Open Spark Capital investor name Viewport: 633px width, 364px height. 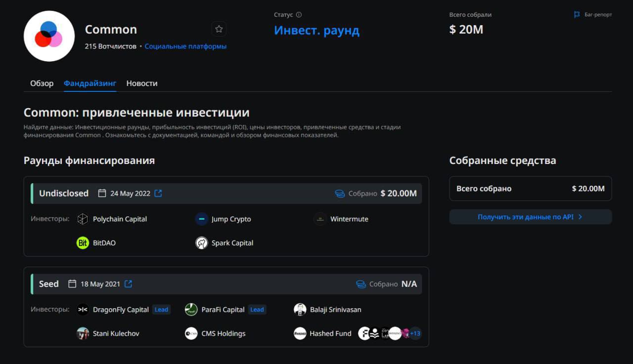coord(232,243)
